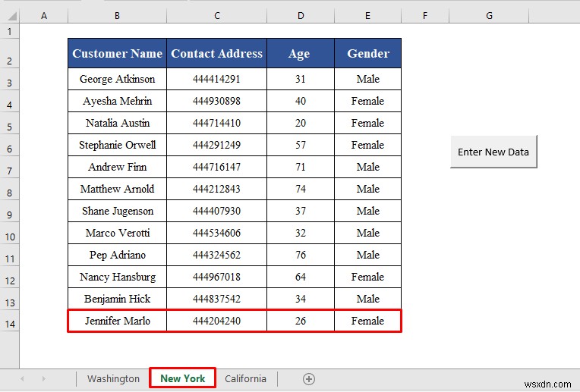Viewport: 580px width, 392px height.
Task: Click contact number 444716147
Action: click(x=217, y=167)
